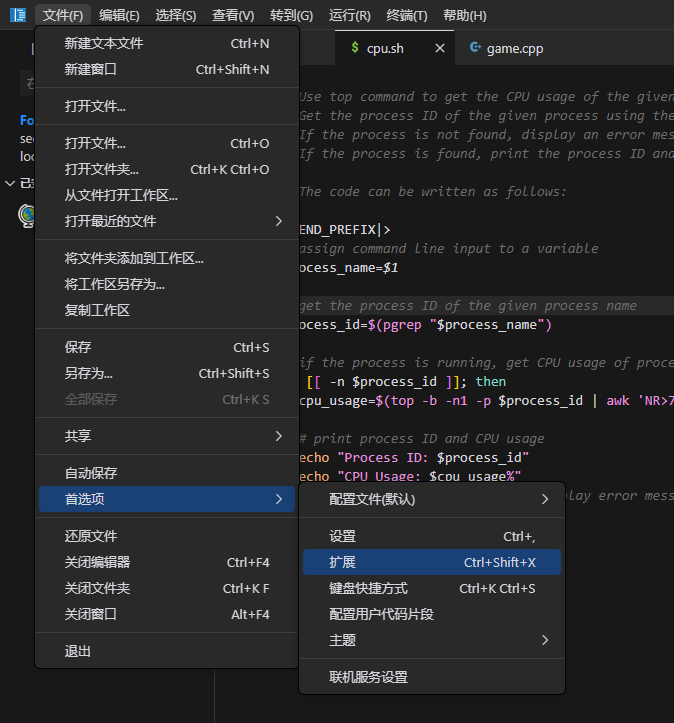The width and height of the screenshot is (674, 723).
Task: Choose 关闭文件夹 menu item
Action: click(167, 588)
